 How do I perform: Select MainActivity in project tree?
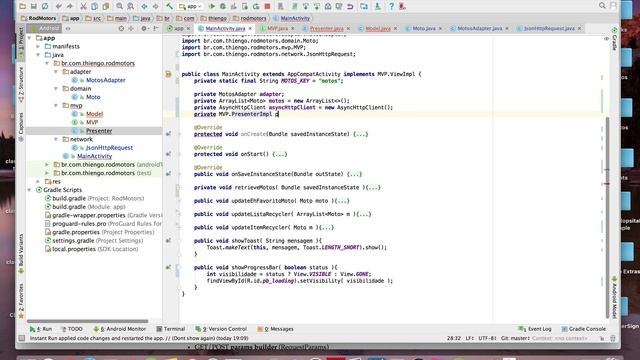click(x=94, y=156)
